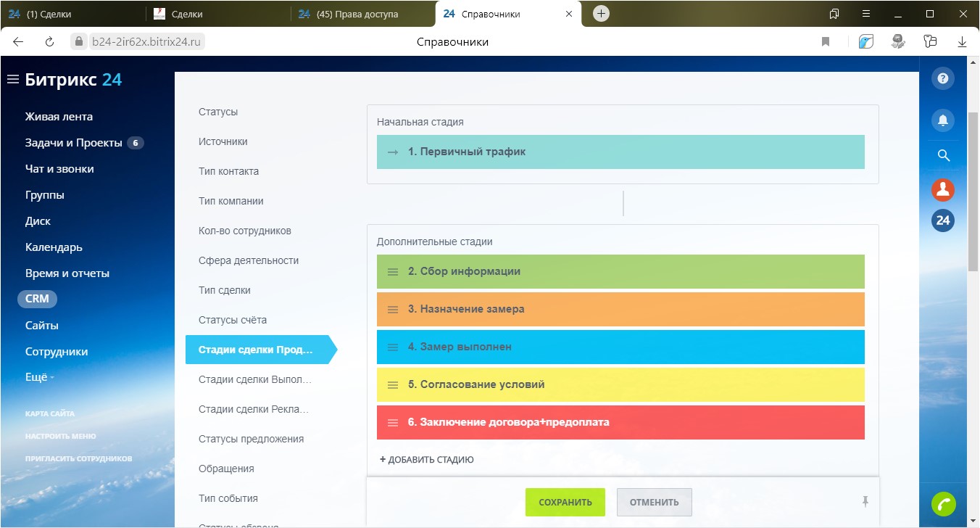Select Кол-во сотрудников in the reference list
Viewport: 980px width, 528px height.
coord(245,231)
